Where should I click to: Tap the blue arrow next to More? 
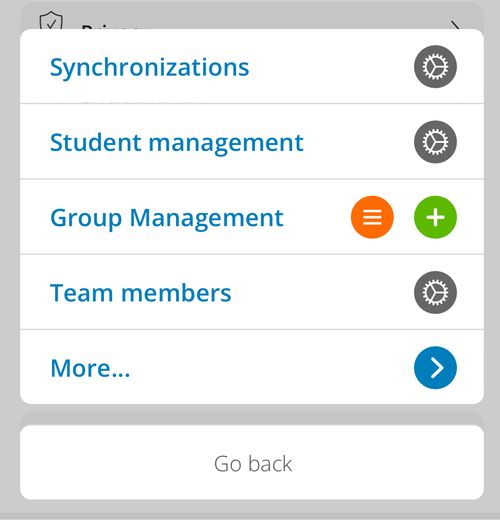point(435,368)
